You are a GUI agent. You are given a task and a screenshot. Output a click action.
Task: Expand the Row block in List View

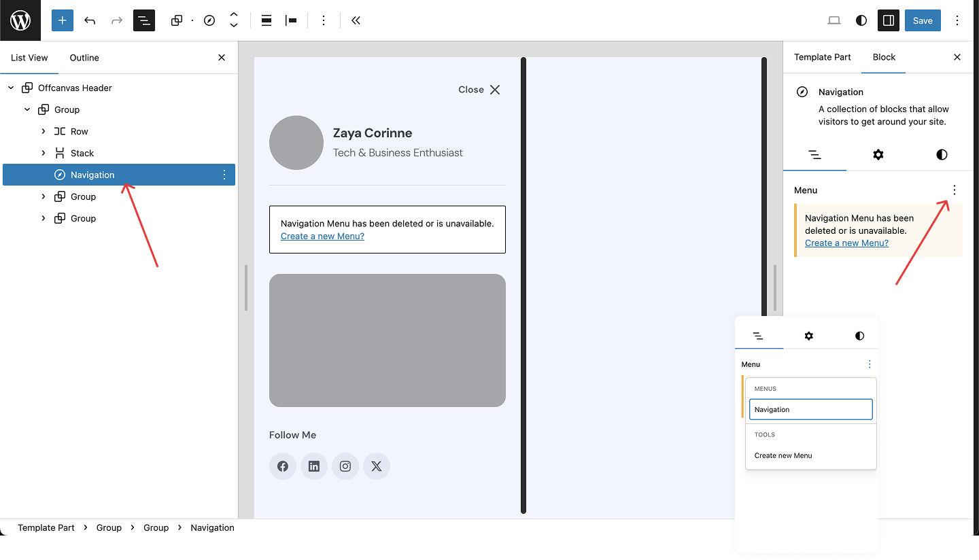click(44, 131)
